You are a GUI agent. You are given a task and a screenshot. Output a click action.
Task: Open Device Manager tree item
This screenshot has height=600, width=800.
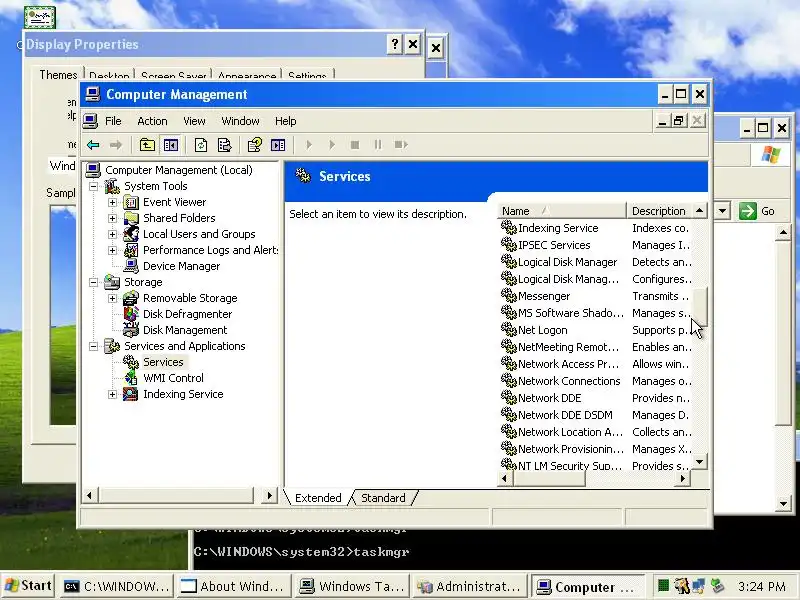tap(181, 266)
